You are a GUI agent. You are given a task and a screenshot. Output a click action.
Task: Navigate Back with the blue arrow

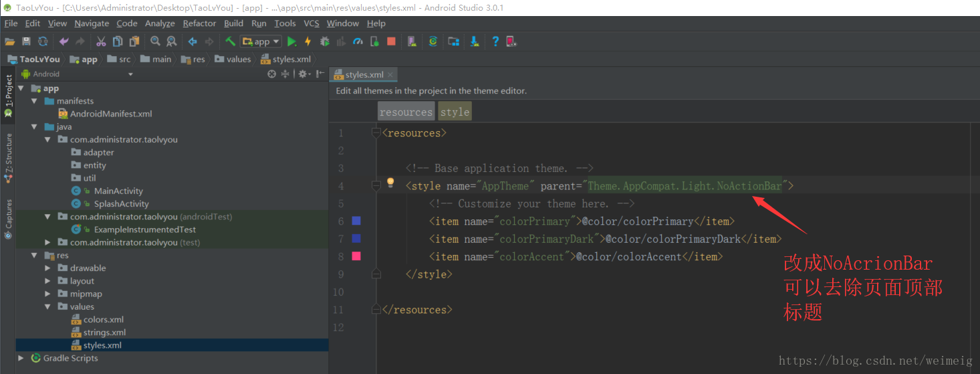point(193,41)
